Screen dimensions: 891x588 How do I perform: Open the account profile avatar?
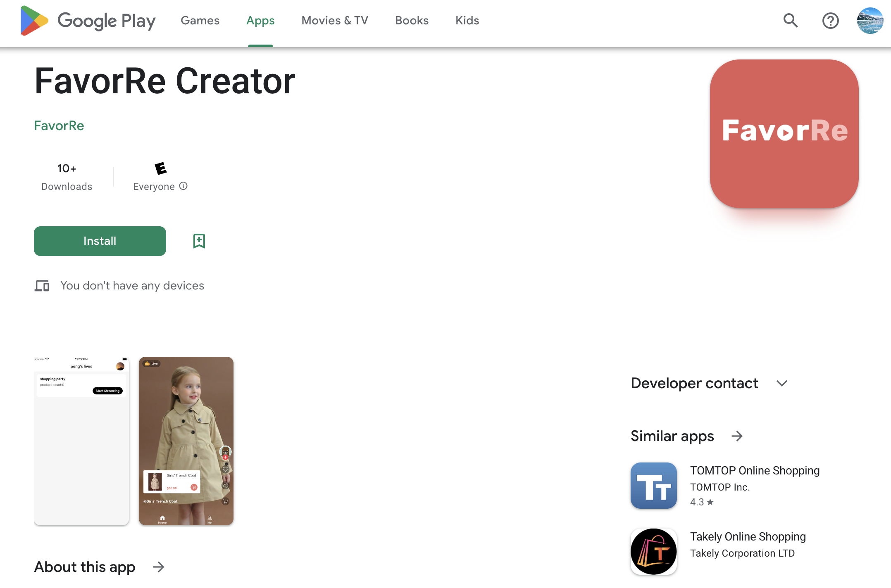point(870,21)
